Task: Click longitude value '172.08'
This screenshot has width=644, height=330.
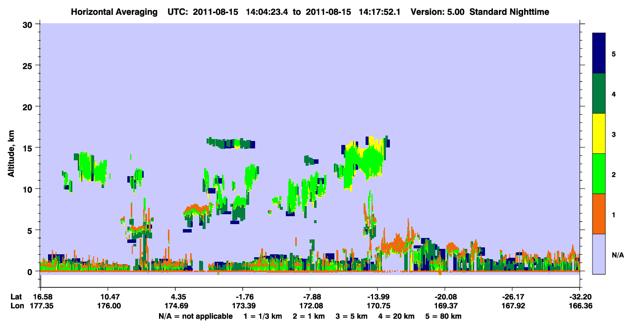Action: click(310, 306)
